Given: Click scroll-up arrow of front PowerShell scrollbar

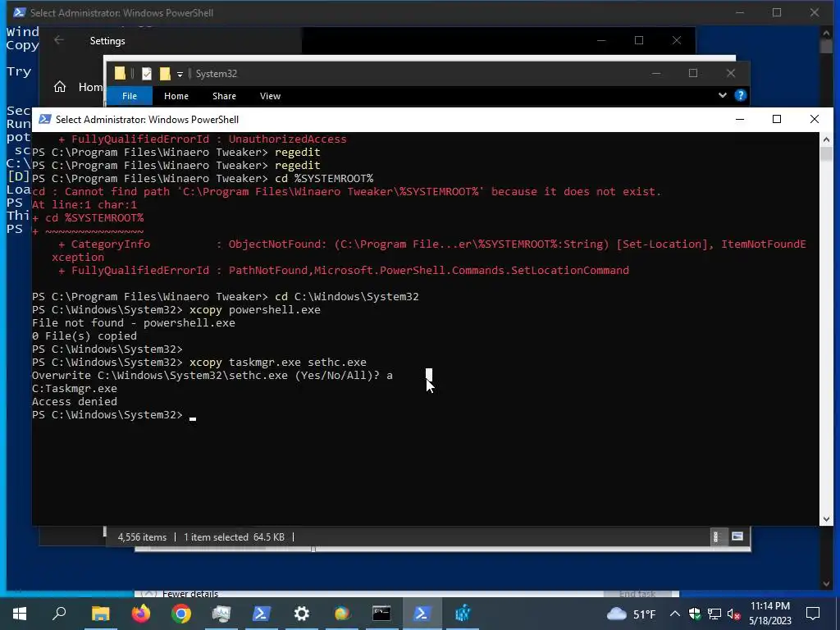Looking at the screenshot, I should [826, 139].
